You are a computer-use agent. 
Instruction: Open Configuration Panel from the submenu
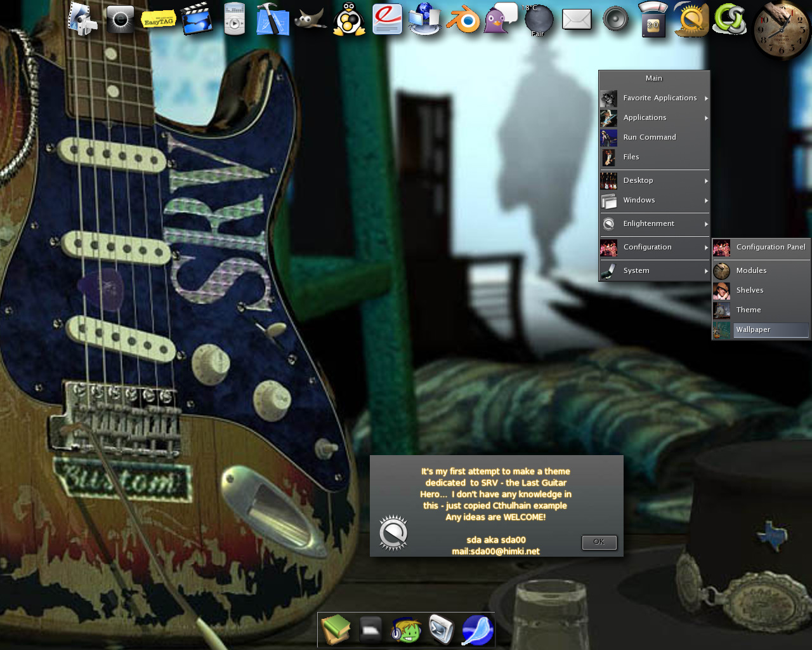pos(761,247)
